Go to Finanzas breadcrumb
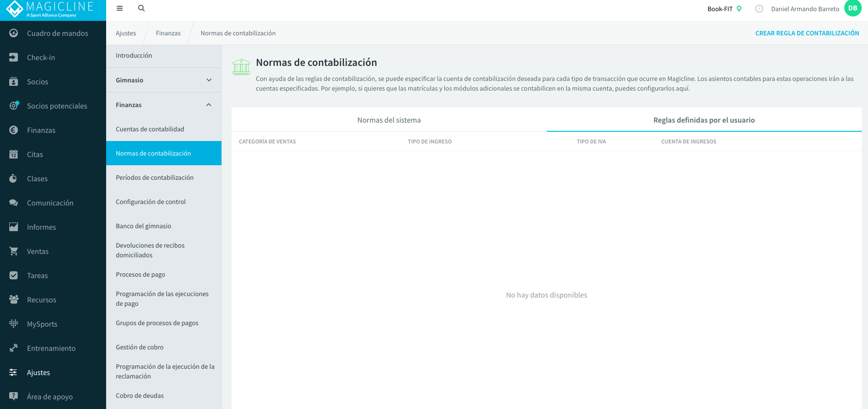The height and width of the screenshot is (409, 868). 168,33
